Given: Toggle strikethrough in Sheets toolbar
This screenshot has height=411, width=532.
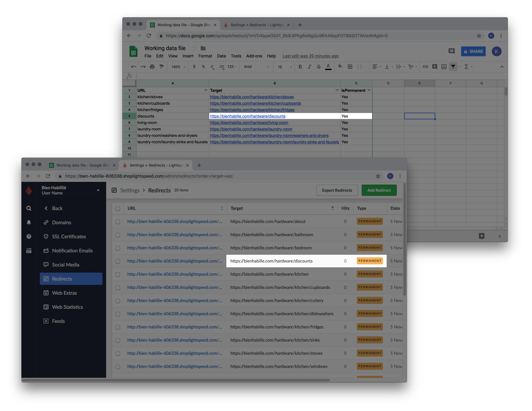Looking at the screenshot, I should click(x=319, y=67).
